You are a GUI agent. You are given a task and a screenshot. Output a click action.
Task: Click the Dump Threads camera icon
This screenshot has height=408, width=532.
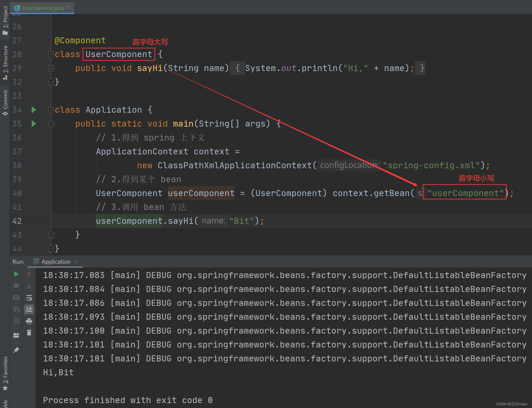pyautogui.click(x=16, y=297)
